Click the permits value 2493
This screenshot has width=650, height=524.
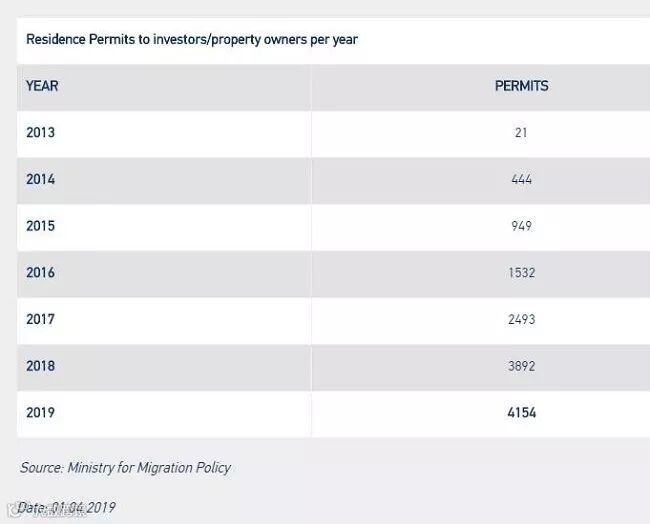521,319
